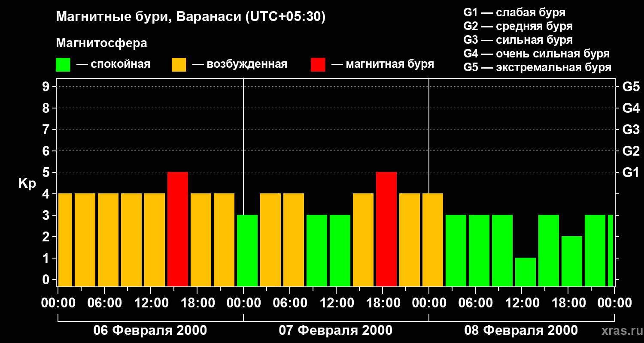Click the 'G3 — сильная буря' legend line
644x343 pixels.
(x=518, y=40)
